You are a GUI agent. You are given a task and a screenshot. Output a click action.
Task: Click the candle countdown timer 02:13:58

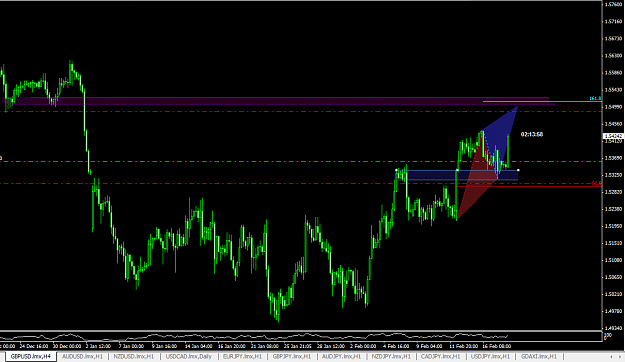pos(532,134)
